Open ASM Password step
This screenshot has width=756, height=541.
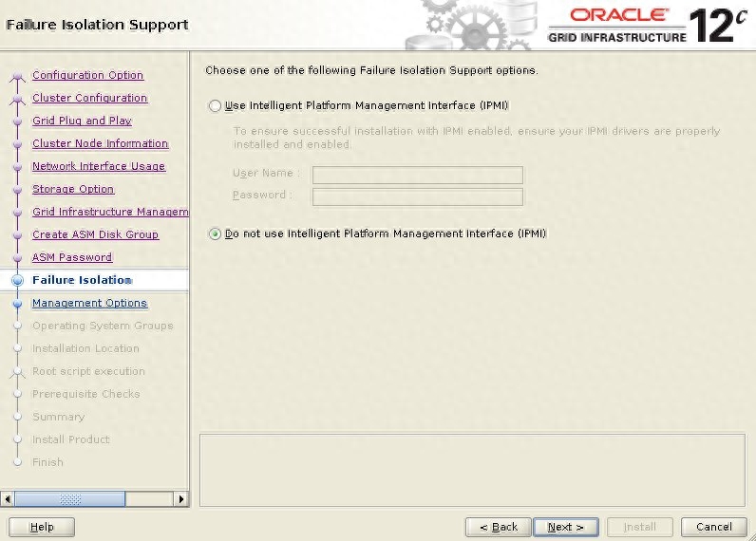(71, 257)
